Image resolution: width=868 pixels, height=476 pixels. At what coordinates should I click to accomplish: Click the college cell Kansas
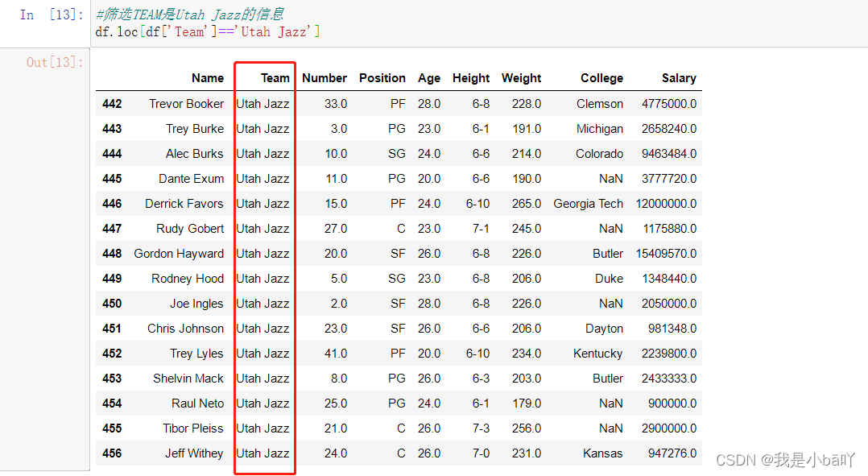[x=603, y=453]
